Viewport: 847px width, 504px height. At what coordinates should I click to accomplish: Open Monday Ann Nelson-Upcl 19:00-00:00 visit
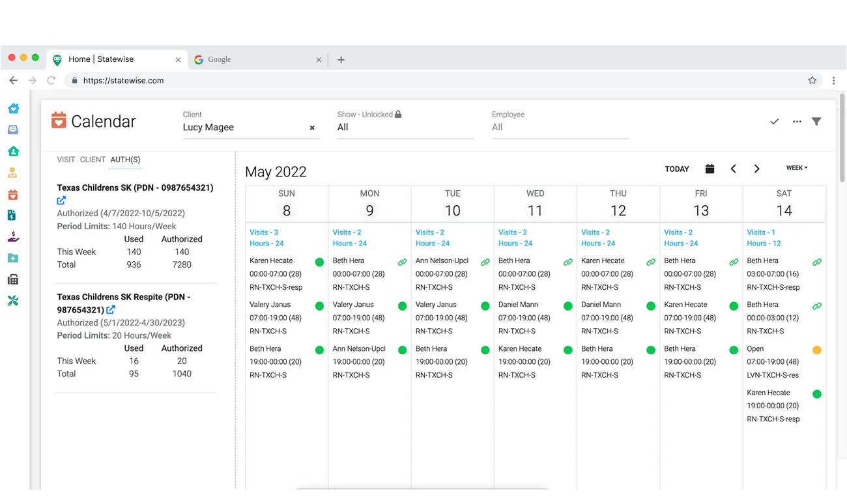(x=369, y=362)
